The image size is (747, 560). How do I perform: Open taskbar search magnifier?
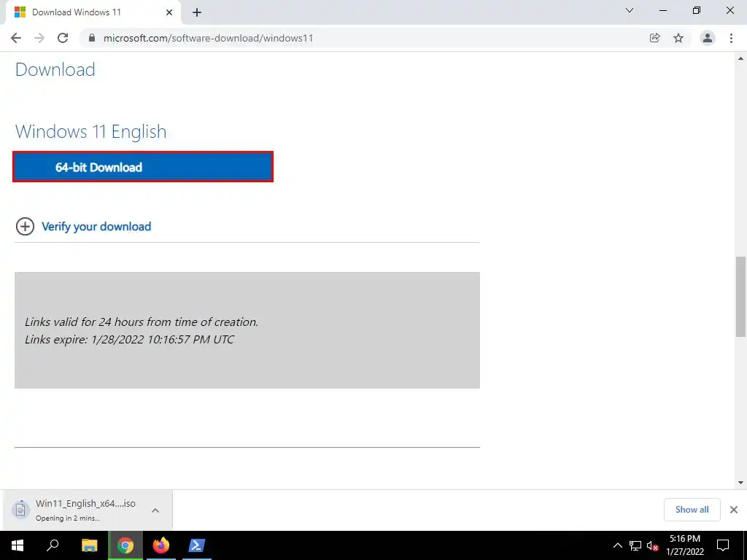53,545
